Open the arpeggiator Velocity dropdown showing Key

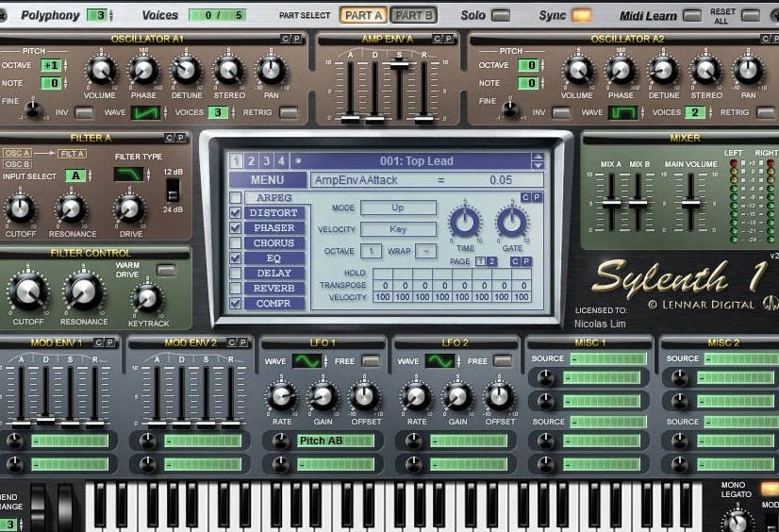pos(398,229)
